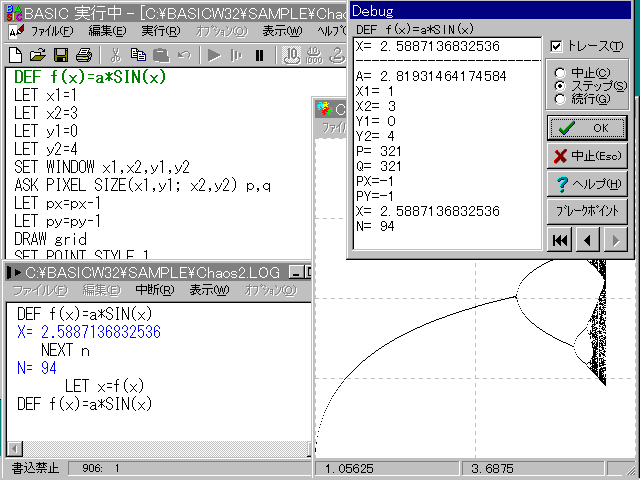The image size is (640, 480).
Task: Uncheck the トレース(T) checkbox
Action: [x=557, y=47]
